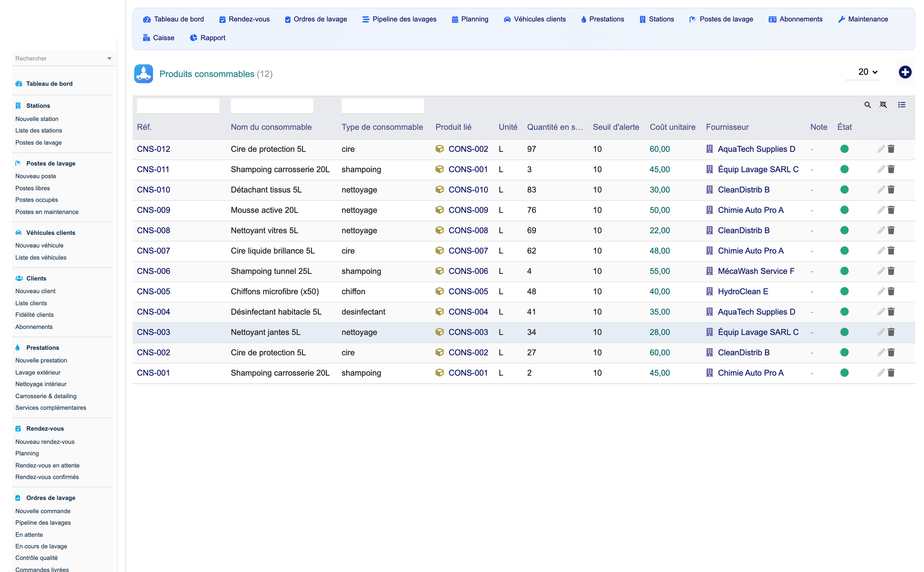The image size is (924, 572).
Task: Sort by Fournisseur column header
Action: tap(727, 127)
